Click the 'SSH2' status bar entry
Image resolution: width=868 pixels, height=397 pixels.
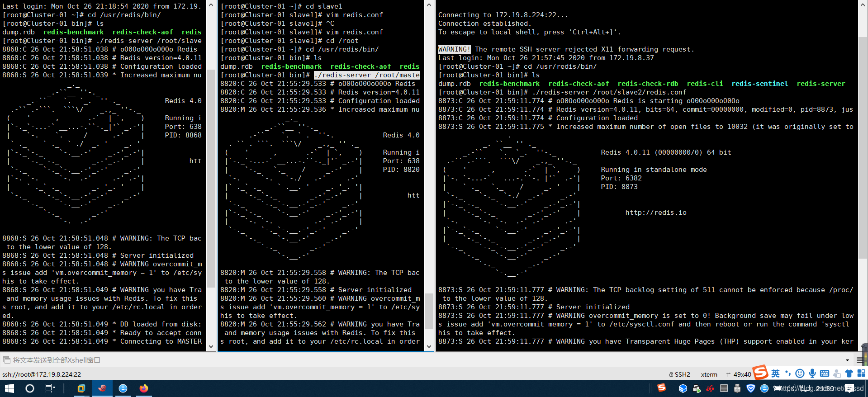tap(680, 374)
